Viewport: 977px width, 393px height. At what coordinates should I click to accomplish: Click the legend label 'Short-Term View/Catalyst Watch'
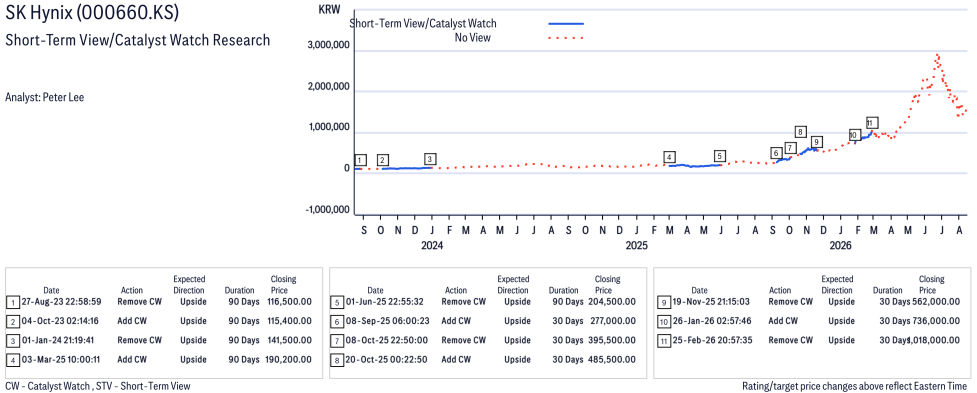point(423,24)
